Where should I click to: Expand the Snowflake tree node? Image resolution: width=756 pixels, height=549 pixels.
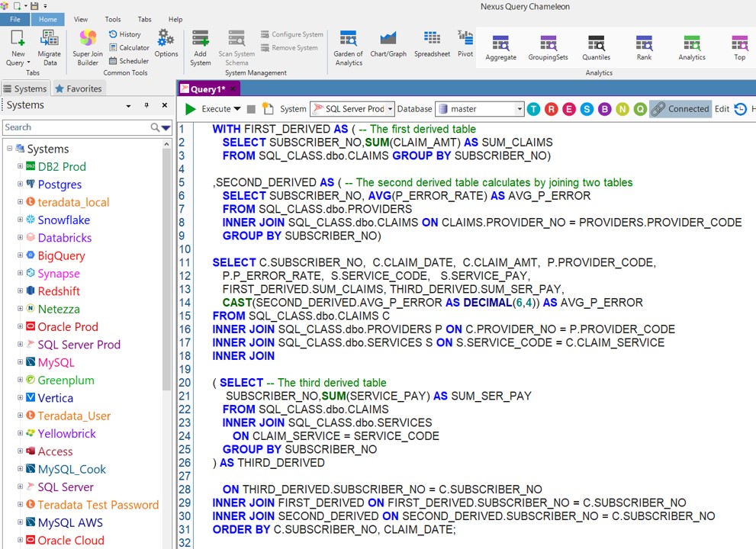(21, 220)
